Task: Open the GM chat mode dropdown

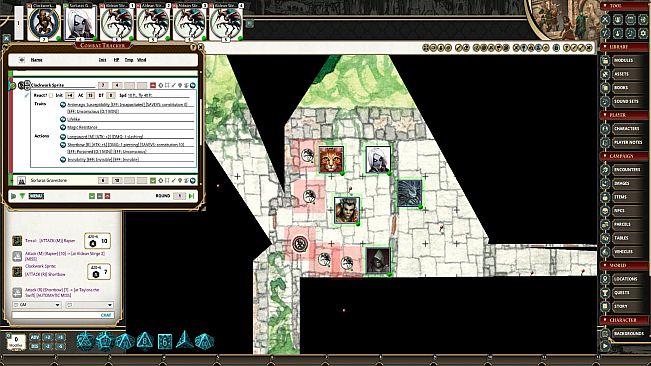Action: click(x=37, y=305)
